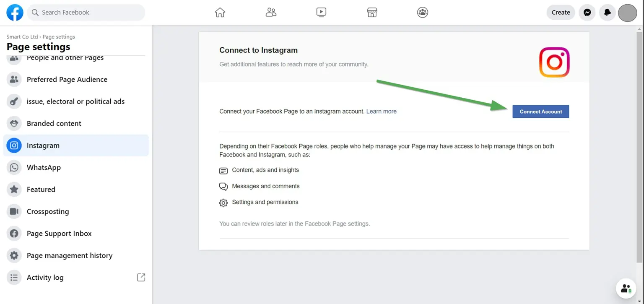Open the Home feed icon

(x=220, y=13)
